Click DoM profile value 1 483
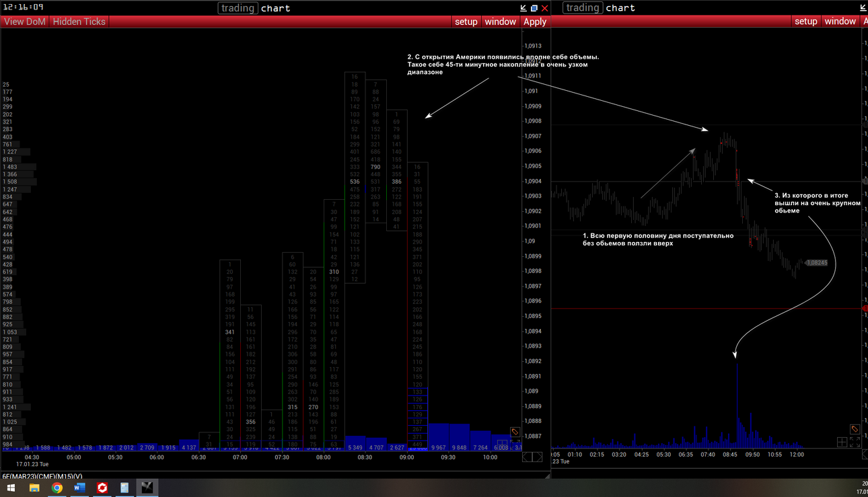The height and width of the screenshot is (497, 868). pos(10,167)
